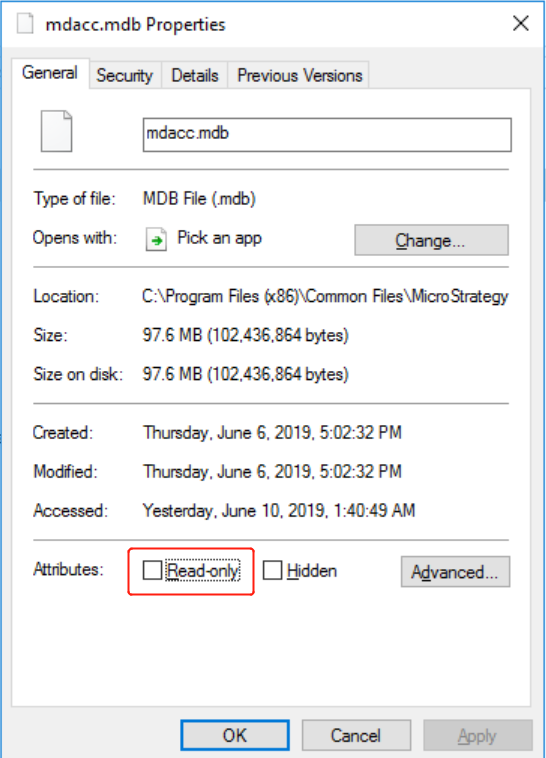This screenshot has width=546, height=758.
Task: Confirm with the OK button
Action: (235, 735)
